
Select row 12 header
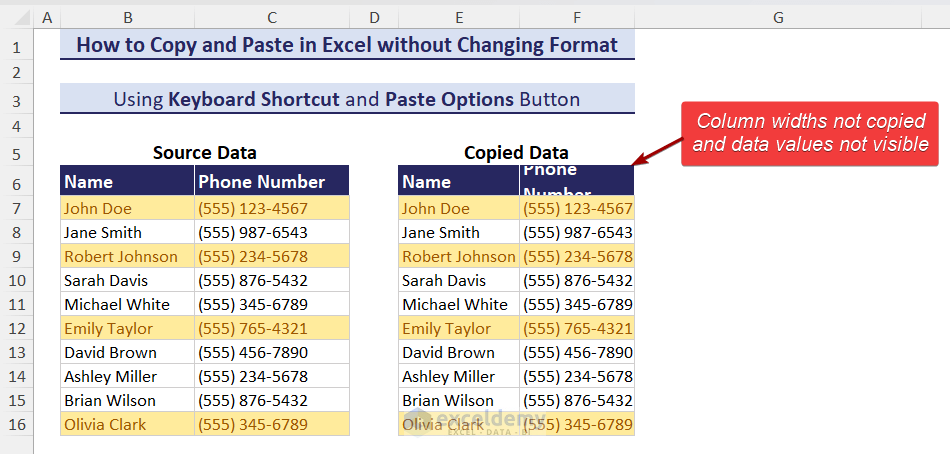(16, 328)
